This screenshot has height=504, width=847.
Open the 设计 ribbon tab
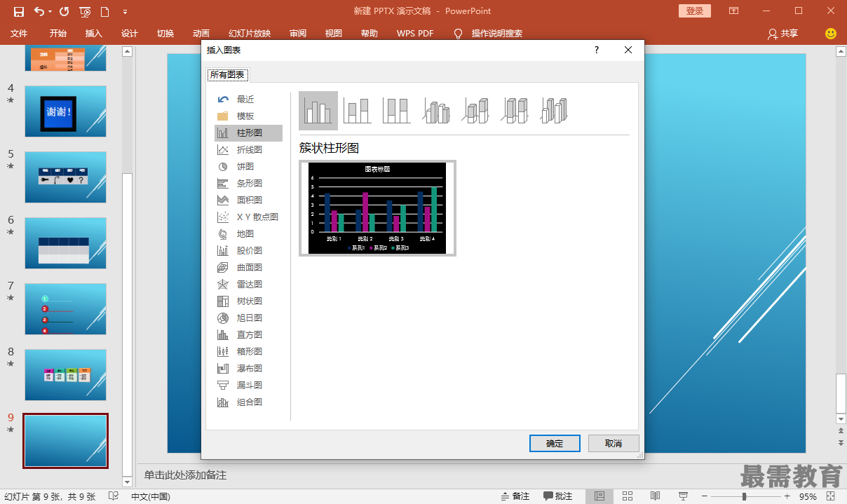click(130, 34)
